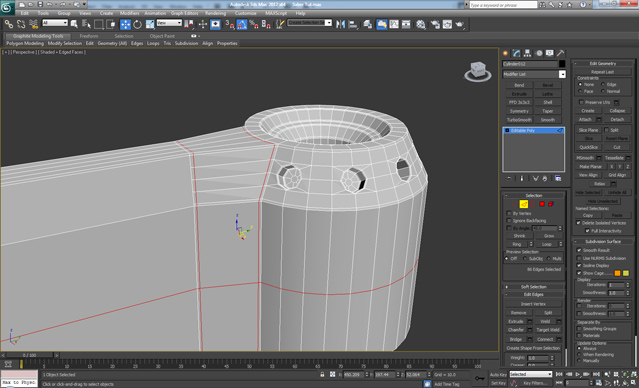Toggle Percent Snap in toolbar
The width and height of the screenshot is (639, 388).
tap(254, 24)
